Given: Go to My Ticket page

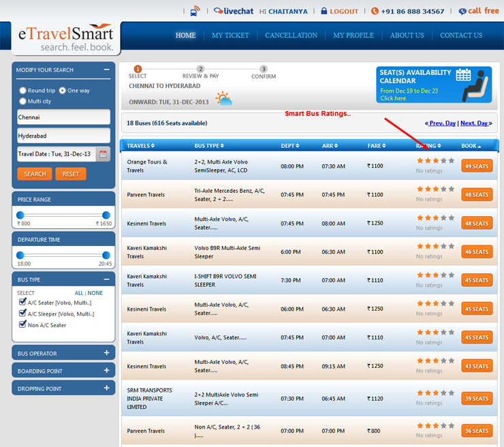Looking at the screenshot, I should tap(230, 35).
